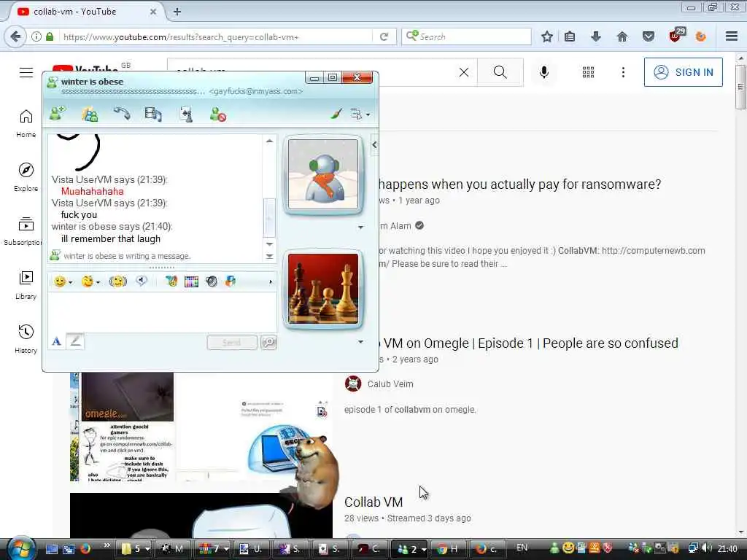Expand more options arrow in message toolbar
The image size is (747, 560).
click(271, 282)
